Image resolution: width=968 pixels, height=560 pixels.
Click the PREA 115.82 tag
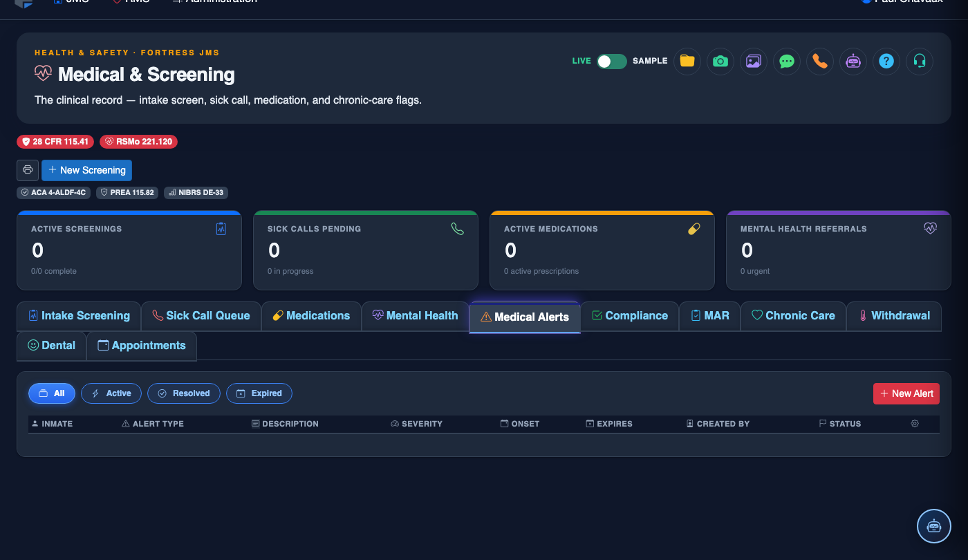(127, 192)
